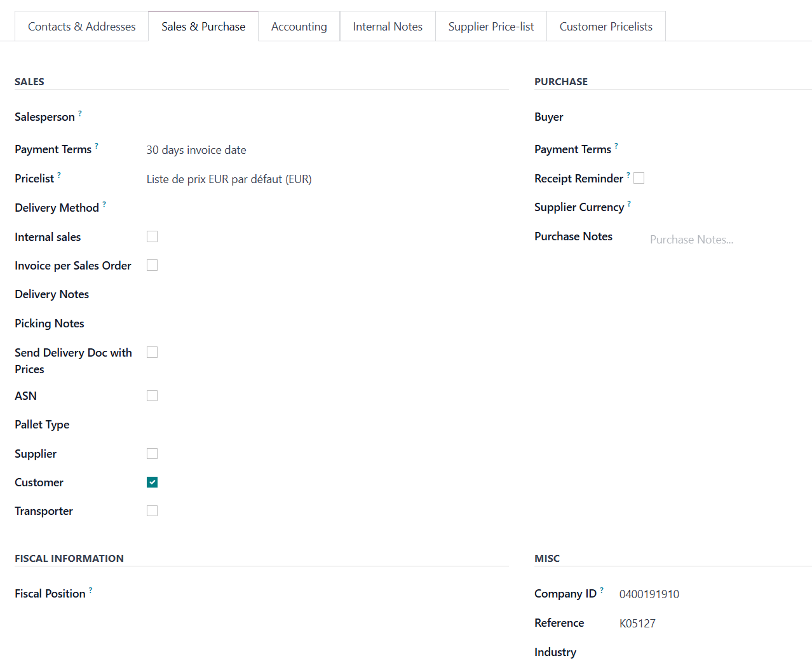Image resolution: width=812 pixels, height=670 pixels.
Task: Click the Company ID help icon
Action: point(602,591)
